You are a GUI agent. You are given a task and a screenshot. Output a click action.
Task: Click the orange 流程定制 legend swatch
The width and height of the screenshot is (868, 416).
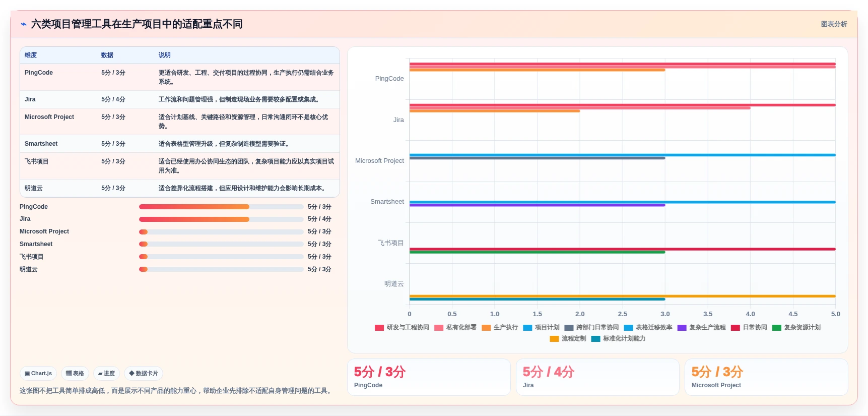pyautogui.click(x=554, y=339)
